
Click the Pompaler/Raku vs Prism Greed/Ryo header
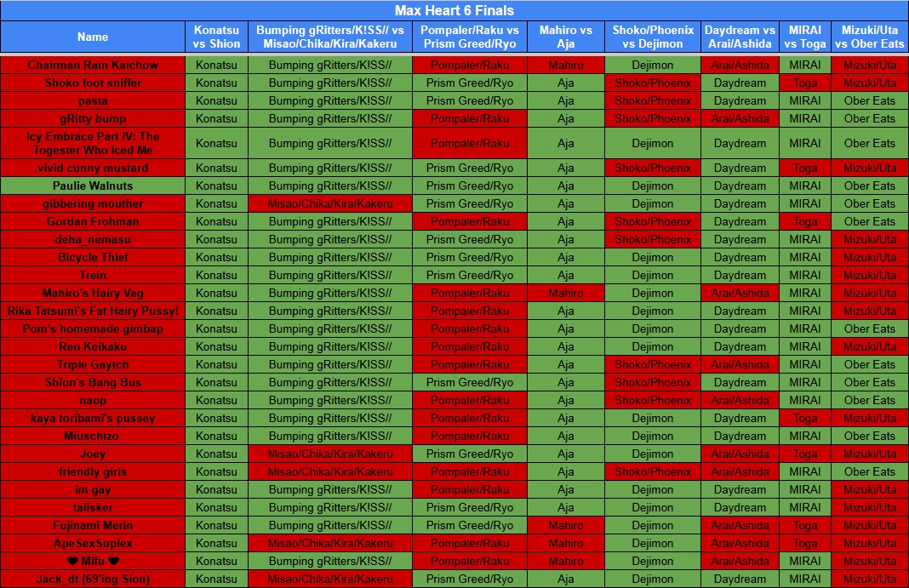470,37
